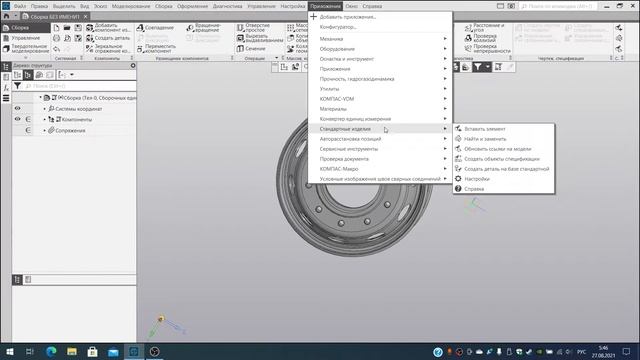The height and width of the screenshot is (360, 640).
Task: Expand Операции panel dropdown arrow
Action: pyautogui.click(x=276, y=58)
